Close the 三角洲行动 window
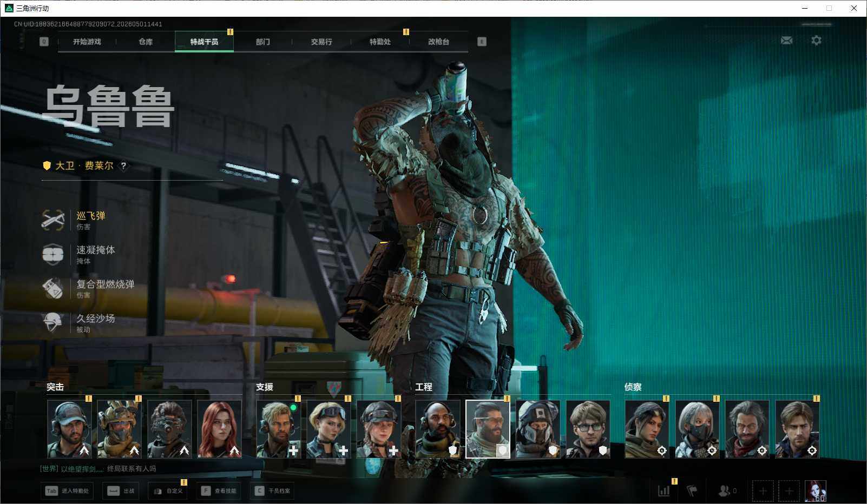This screenshot has width=867, height=504. point(854,8)
